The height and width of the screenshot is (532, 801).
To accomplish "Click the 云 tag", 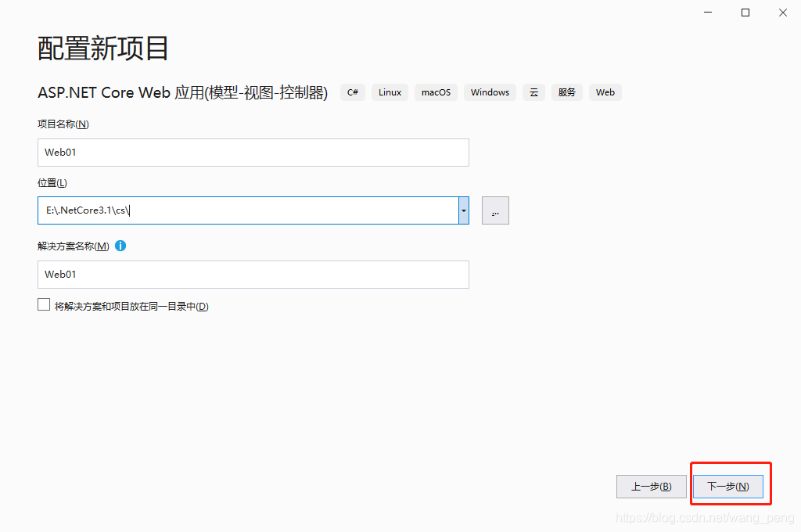I will pyautogui.click(x=533, y=92).
